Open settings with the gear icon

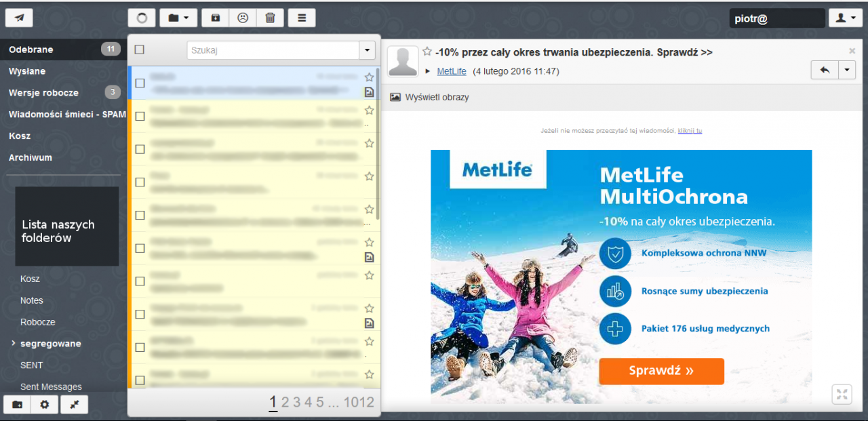click(x=45, y=405)
